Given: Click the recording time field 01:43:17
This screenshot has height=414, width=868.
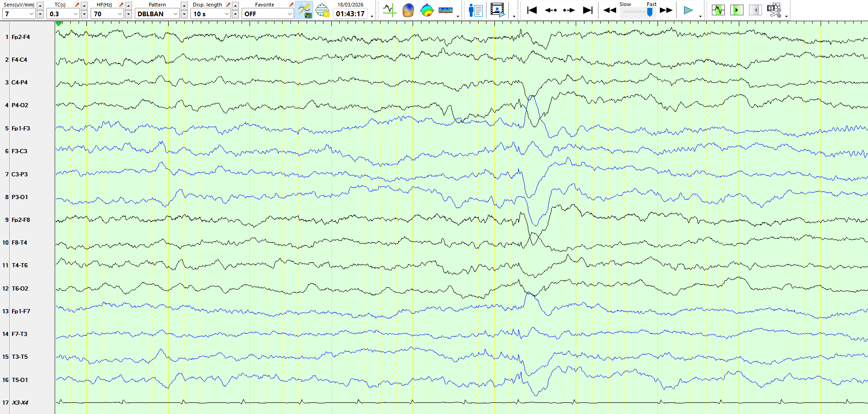Looking at the screenshot, I should click(x=350, y=14).
